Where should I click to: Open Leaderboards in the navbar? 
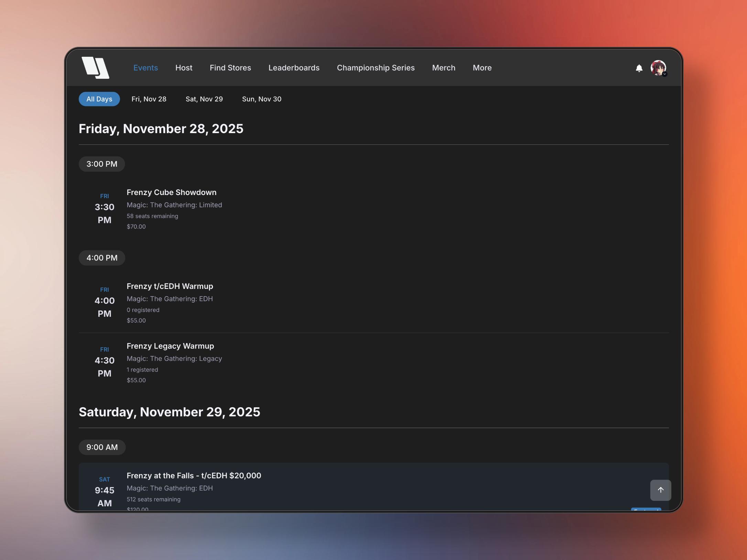(294, 68)
